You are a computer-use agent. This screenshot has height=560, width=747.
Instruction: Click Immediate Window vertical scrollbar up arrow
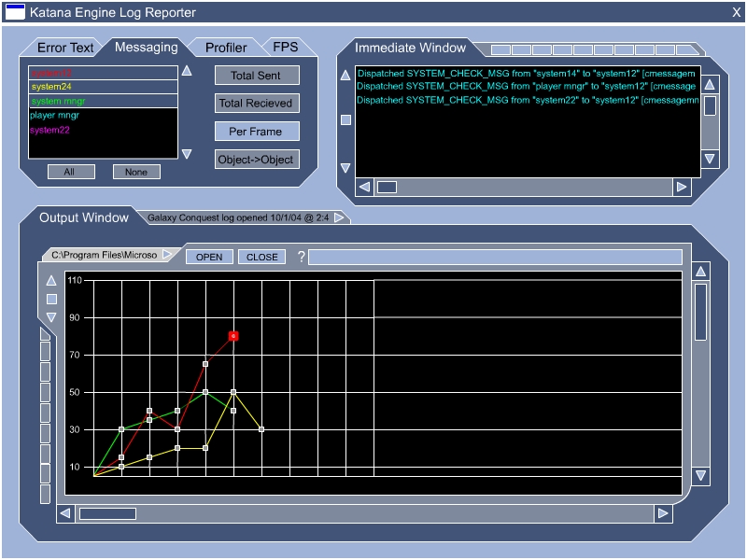click(x=710, y=85)
